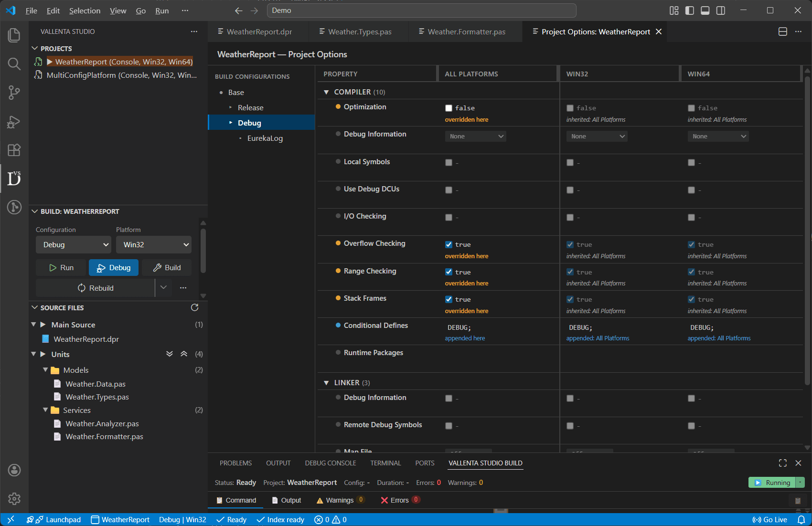This screenshot has width=812, height=526.
Task: Open Debug Information dropdown under Win32
Action: coord(597,137)
